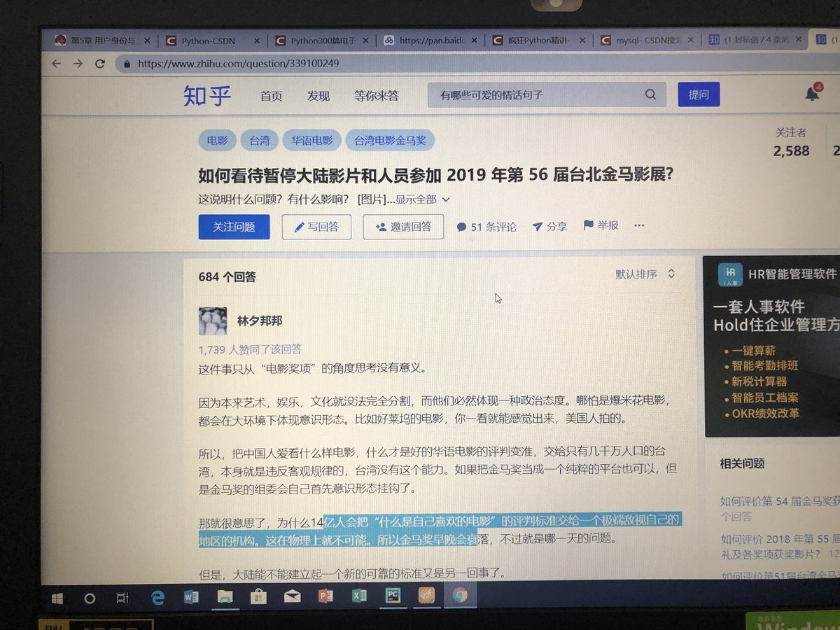Open PowerPoint from taskbar

(325, 596)
